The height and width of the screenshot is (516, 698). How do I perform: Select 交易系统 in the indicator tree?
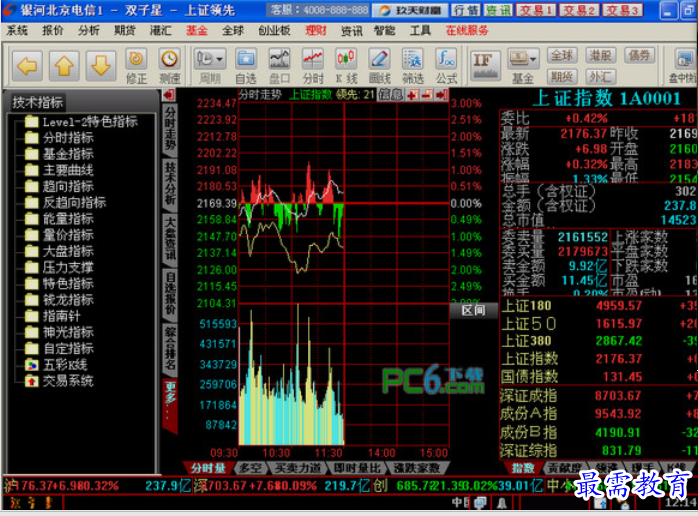pyautogui.click(x=67, y=381)
